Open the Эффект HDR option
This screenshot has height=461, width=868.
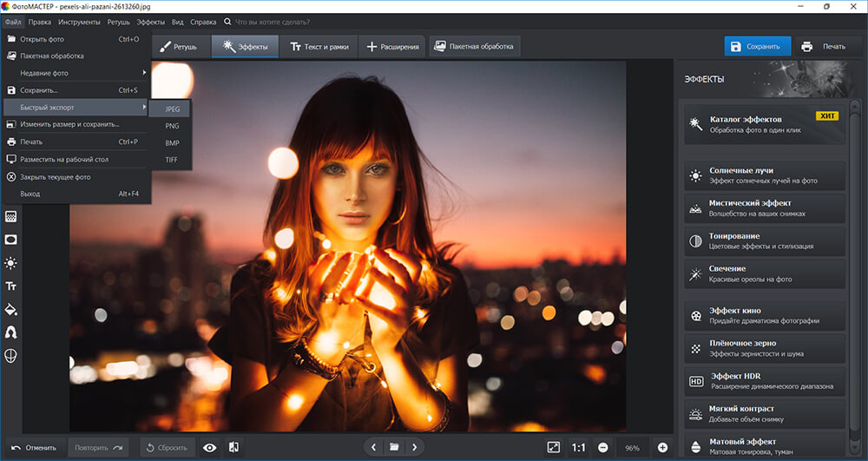point(765,381)
